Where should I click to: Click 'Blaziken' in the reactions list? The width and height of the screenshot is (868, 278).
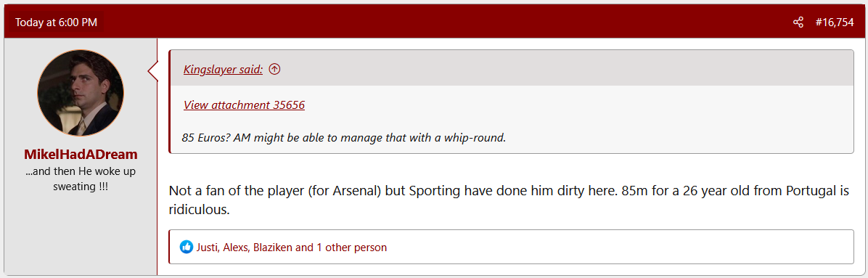(273, 247)
